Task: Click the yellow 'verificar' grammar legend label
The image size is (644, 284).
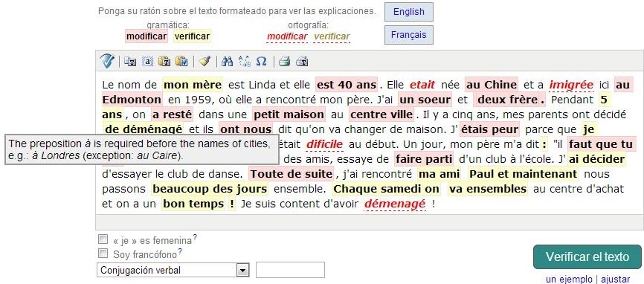Action: pyautogui.click(x=192, y=36)
